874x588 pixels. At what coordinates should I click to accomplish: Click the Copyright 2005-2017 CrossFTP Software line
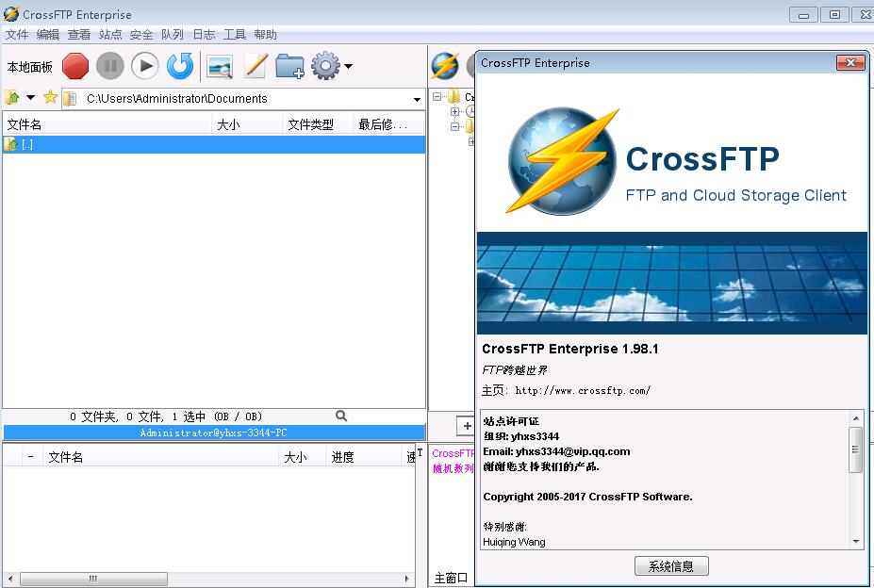pos(587,497)
